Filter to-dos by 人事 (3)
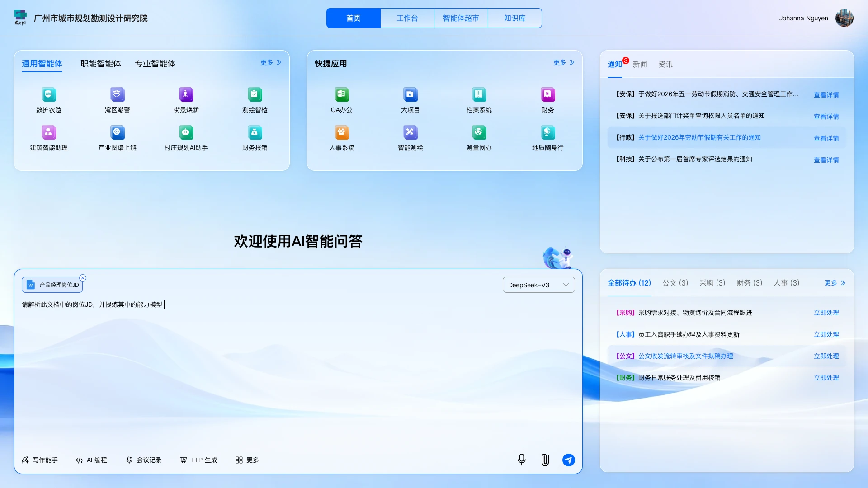 click(x=787, y=283)
